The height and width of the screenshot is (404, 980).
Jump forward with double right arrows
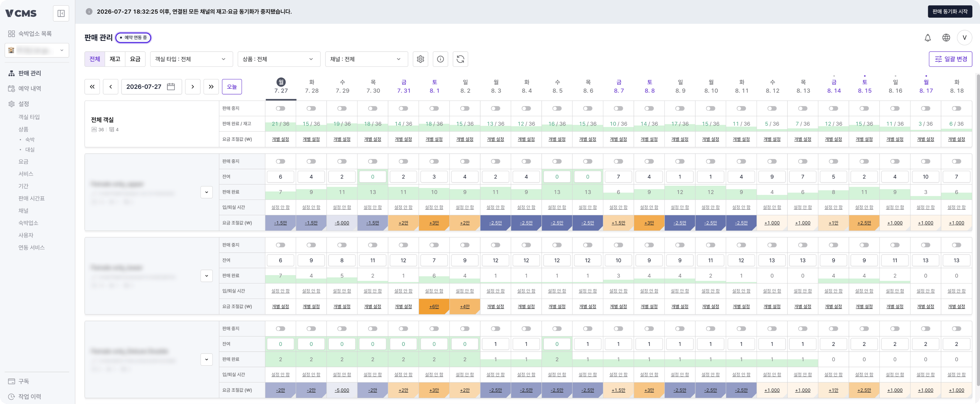(211, 87)
